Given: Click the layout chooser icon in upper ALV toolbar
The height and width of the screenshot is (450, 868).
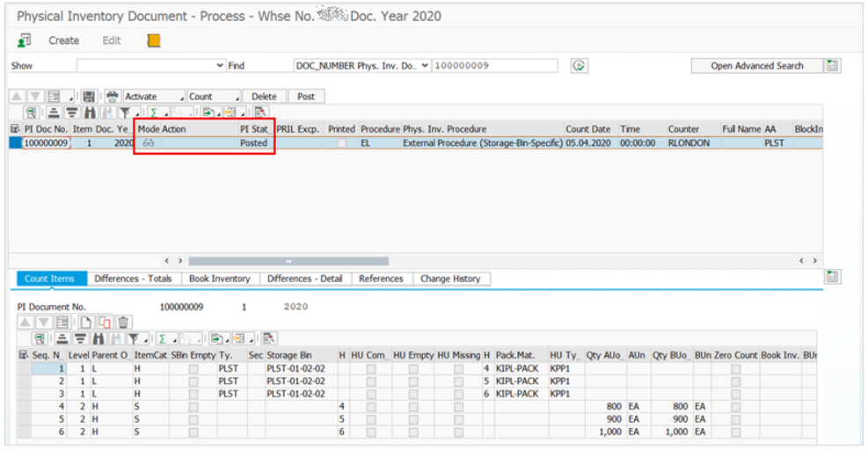Looking at the screenshot, I should (x=232, y=112).
